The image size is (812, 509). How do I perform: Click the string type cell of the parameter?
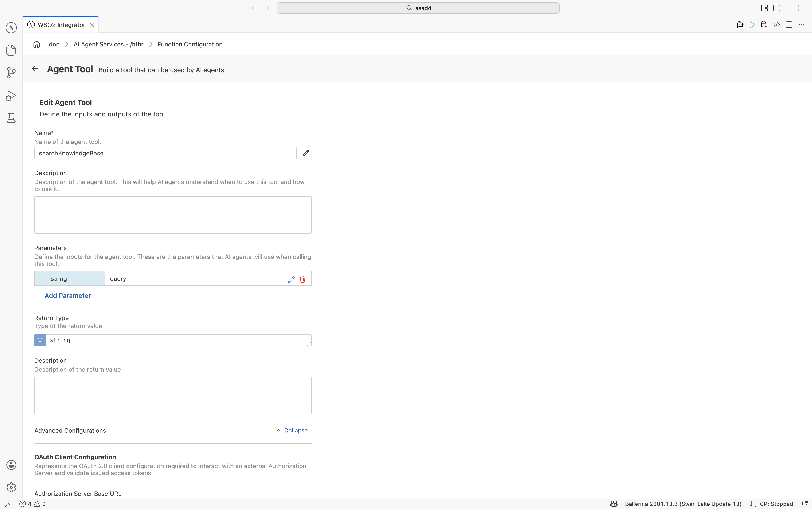tap(70, 279)
